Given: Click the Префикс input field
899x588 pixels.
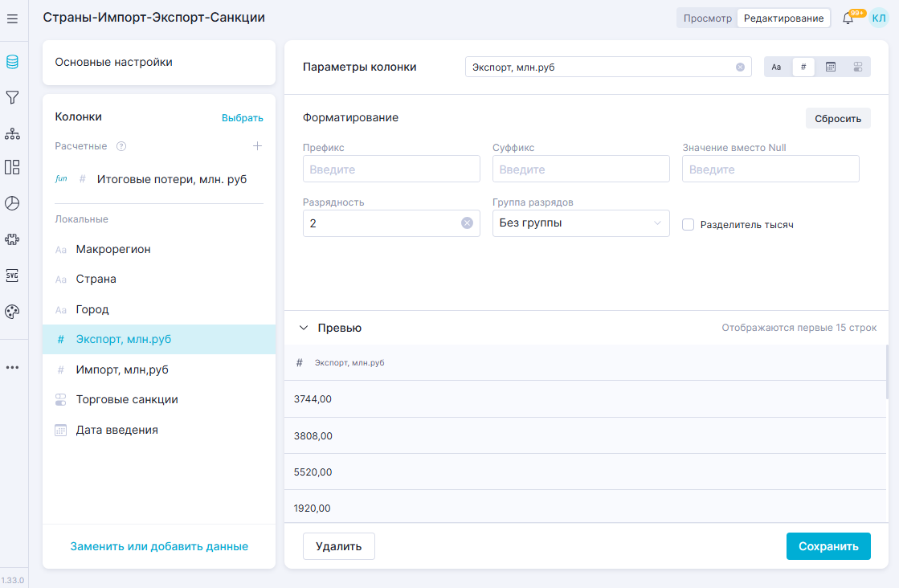Looking at the screenshot, I should (391, 169).
